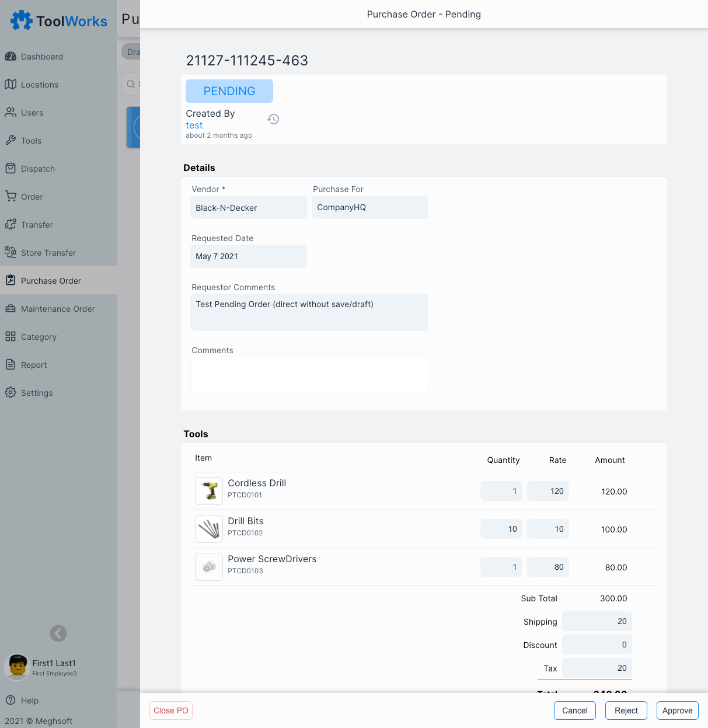Click the Locations map icon
Image resolution: width=708 pixels, height=728 pixels.
tap(11, 84)
